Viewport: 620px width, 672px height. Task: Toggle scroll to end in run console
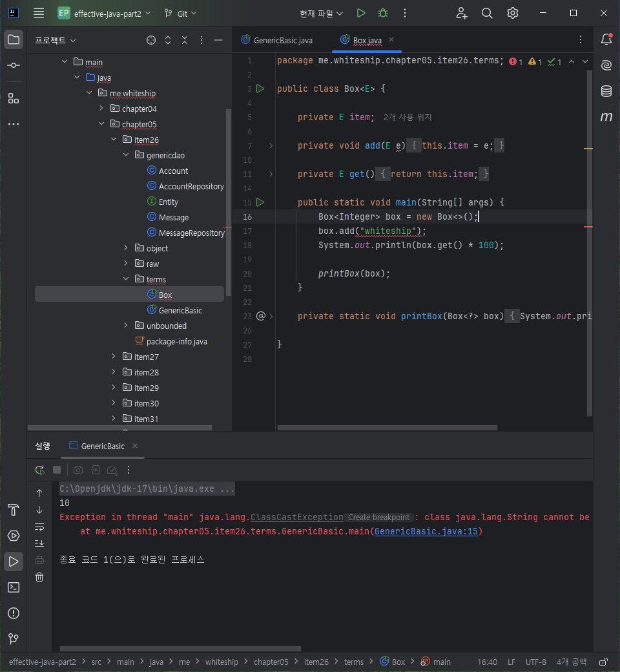tap(39, 543)
